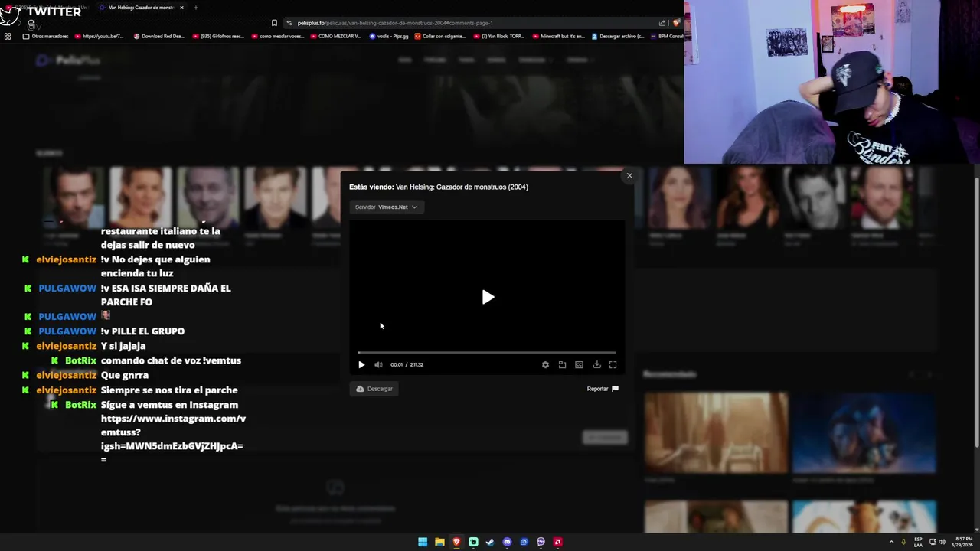
Task: Click the ESP LAA language indicator
Action: (x=918, y=542)
